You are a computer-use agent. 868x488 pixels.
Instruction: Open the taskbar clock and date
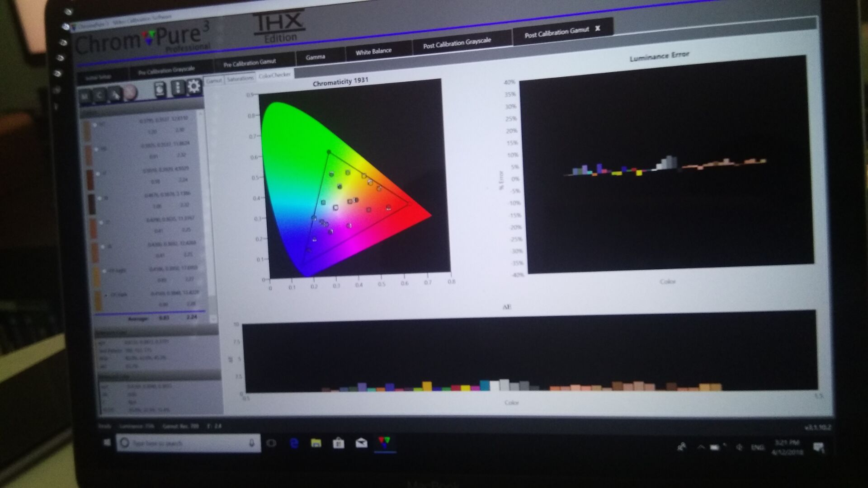click(x=787, y=447)
